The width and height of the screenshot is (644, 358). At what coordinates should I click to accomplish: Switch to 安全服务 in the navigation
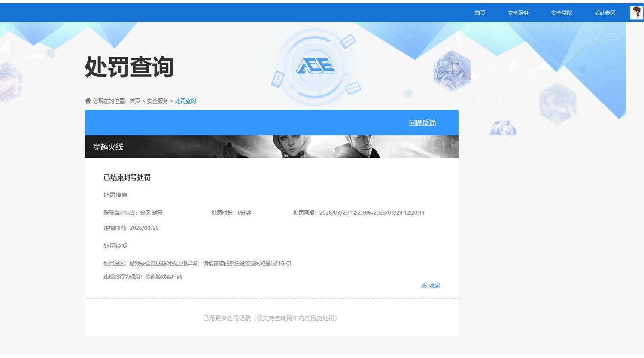[518, 12]
